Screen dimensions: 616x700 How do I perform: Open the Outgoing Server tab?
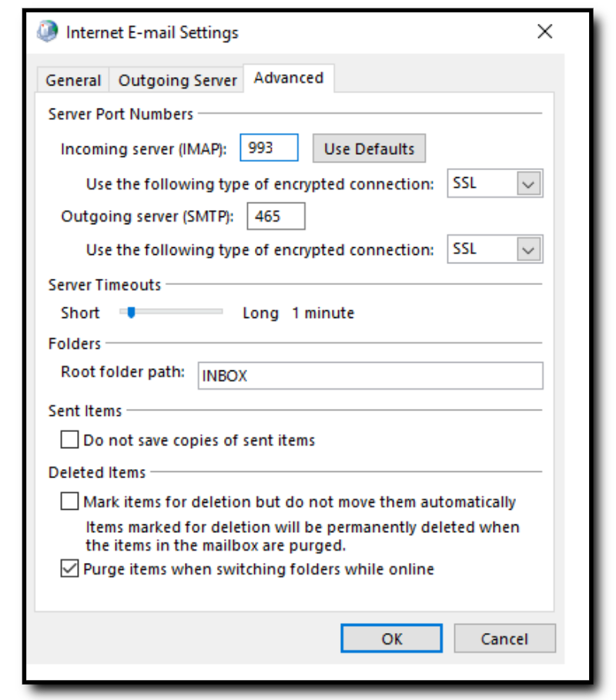[x=177, y=80]
